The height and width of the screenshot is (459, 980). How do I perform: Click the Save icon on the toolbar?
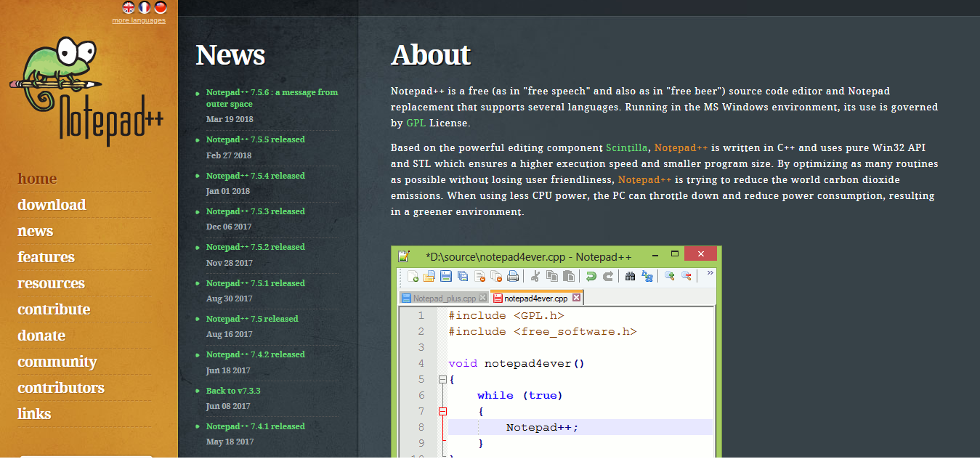click(x=445, y=276)
